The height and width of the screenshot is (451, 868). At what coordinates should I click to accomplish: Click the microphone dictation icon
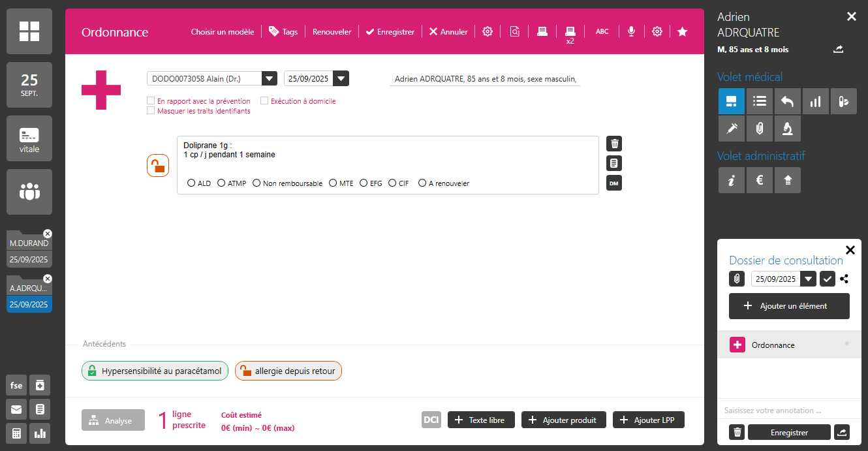click(630, 31)
